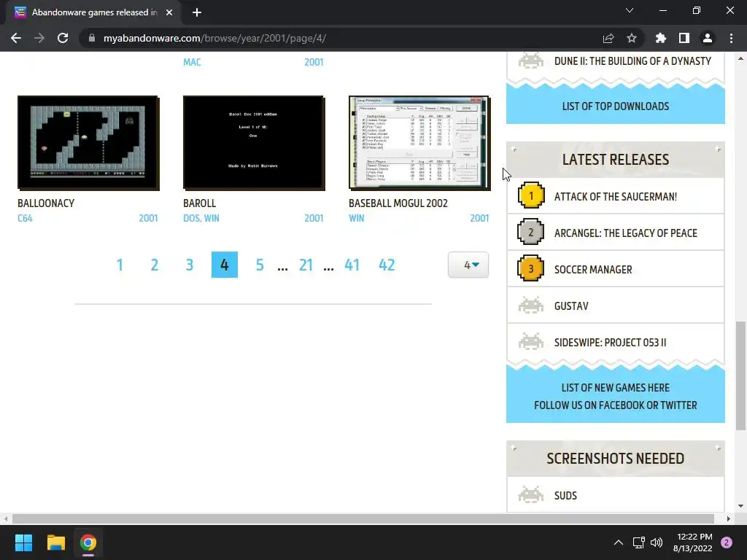Click the DOS, WIN platform link under Baroll
This screenshot has width=747, height=560.
coord(201,218)
